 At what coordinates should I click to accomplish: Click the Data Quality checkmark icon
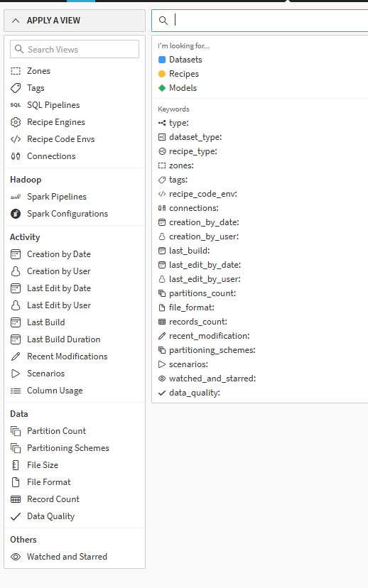tap(16, 517)
